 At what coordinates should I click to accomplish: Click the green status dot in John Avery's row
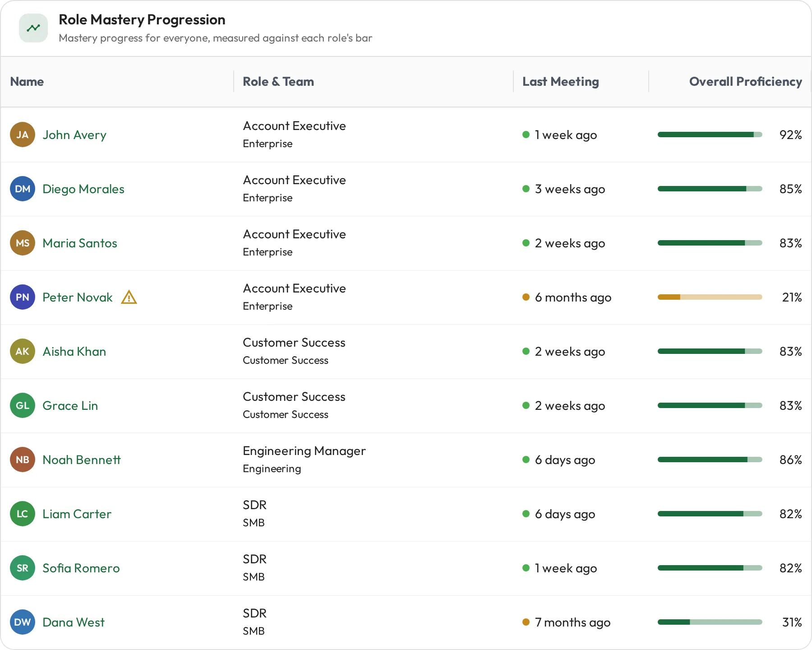coord(526,135)
